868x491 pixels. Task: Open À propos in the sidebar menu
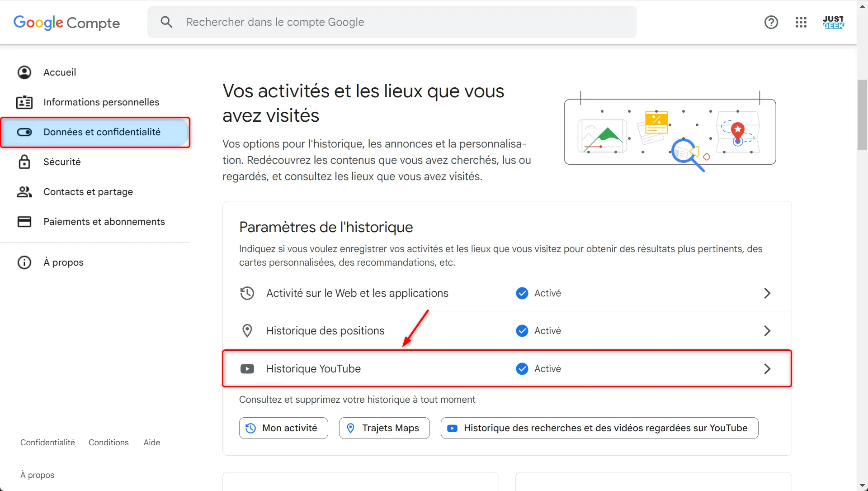tap(95, 262)
